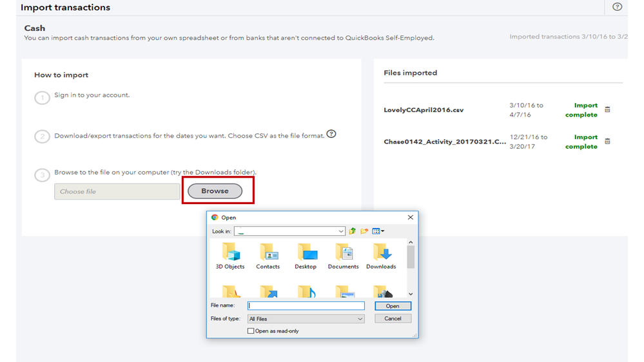Click the Cash section heading
644x362 pixels.
point(35,28)
